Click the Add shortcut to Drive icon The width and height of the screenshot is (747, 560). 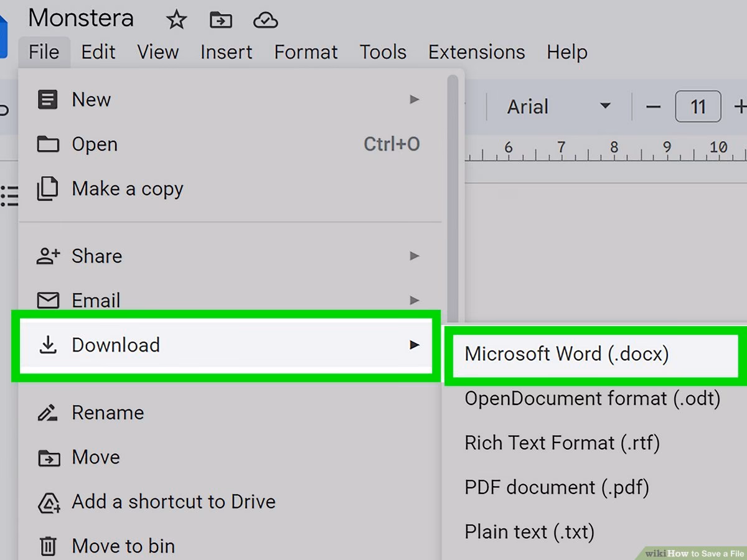[x=49, y=502]
